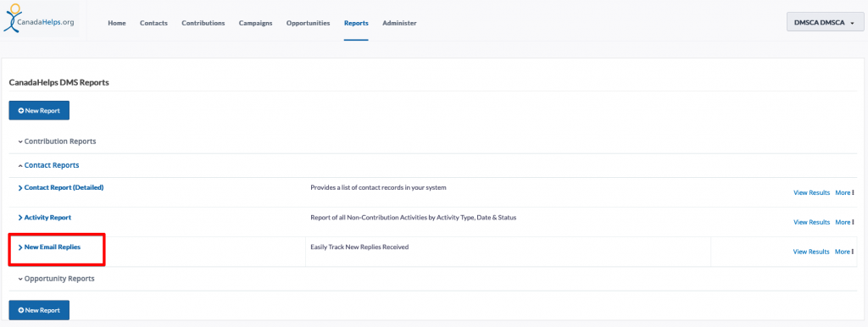Open More options for New Email Replies
868x327 pixels.
844,252
